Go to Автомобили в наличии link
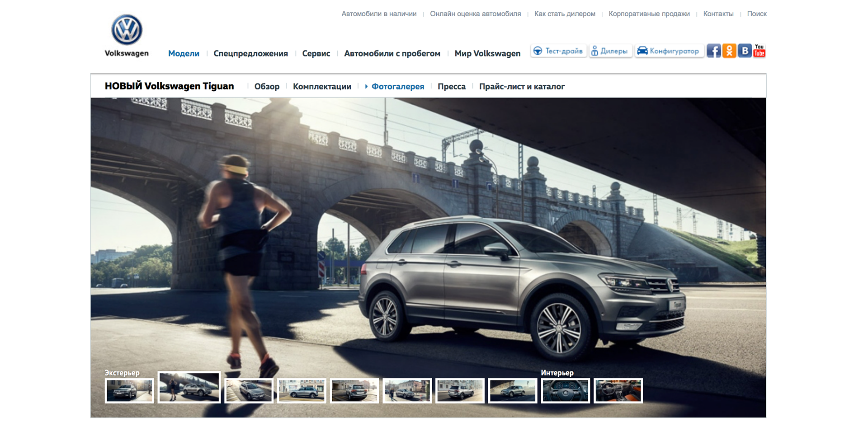 click(379, 14)
